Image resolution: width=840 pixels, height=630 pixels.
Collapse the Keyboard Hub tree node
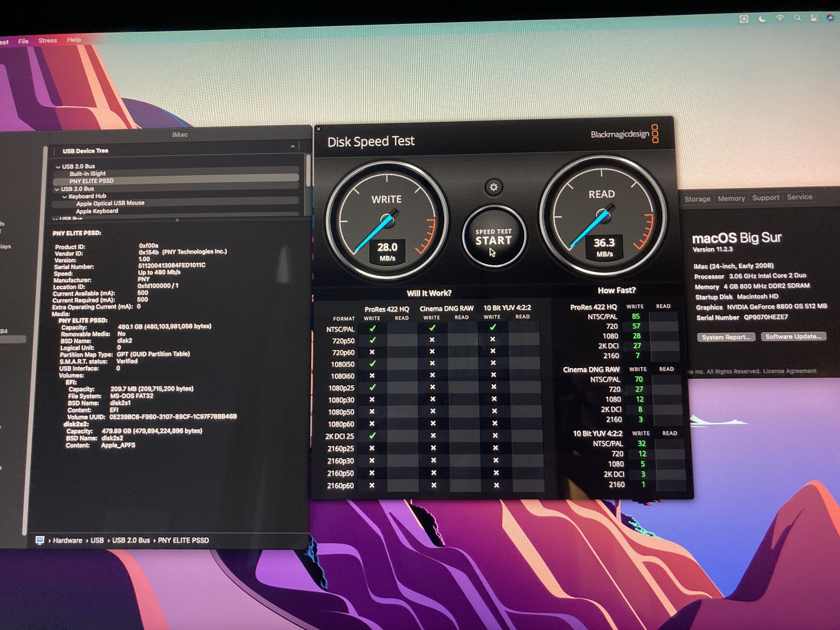click(65, 197)
